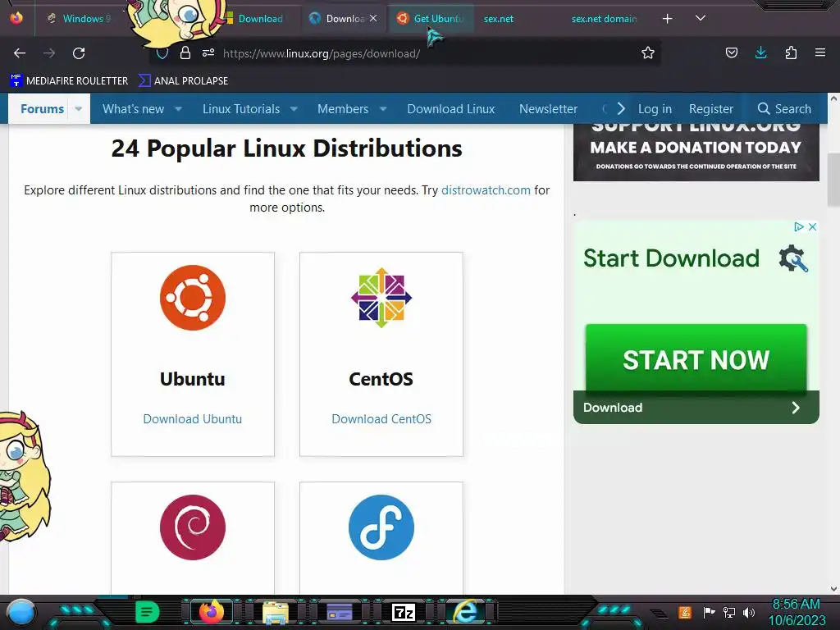Image resolution: width=840 pixels, height=630 pixels.
Task: Expand the Forums dropdown arrow
Action: [79, 109]
